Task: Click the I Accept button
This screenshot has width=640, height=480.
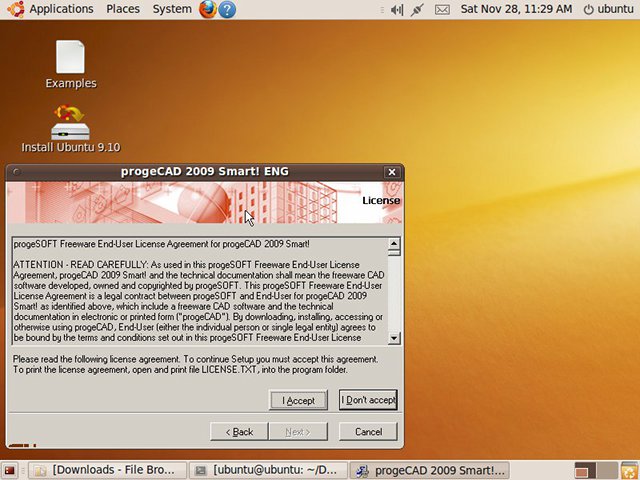Action: (298, 400)
